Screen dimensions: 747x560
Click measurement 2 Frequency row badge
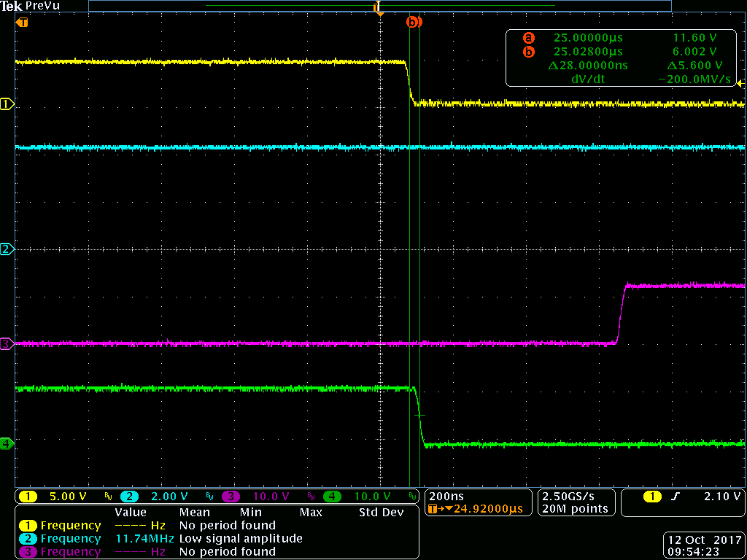click(28, 539)
